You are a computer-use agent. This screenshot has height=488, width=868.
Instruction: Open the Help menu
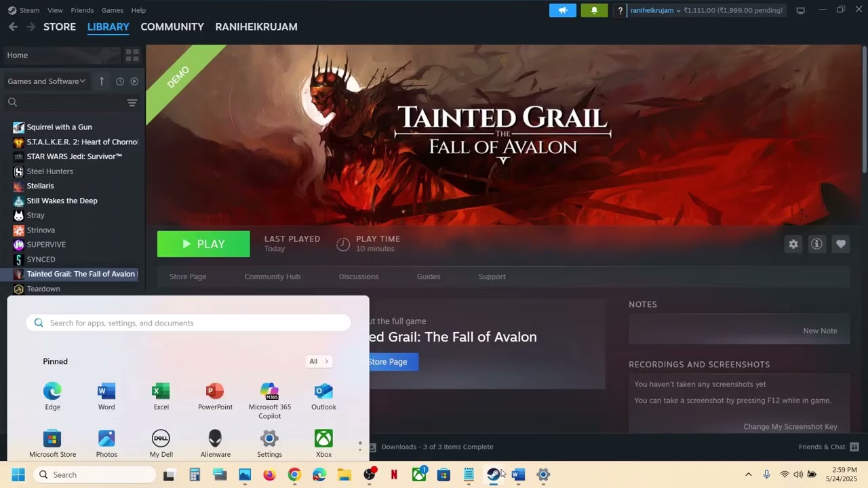click(x=138, y=10)
